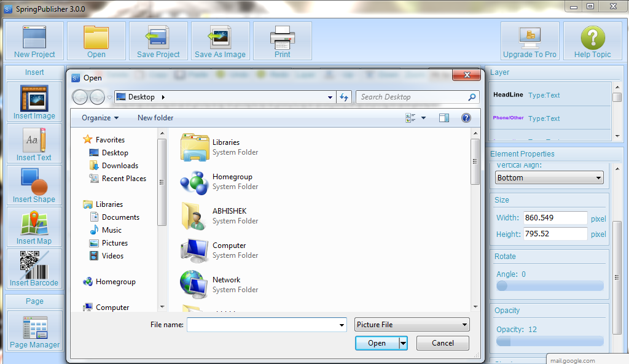The width and height of the screenshot is (629, 364).
Task: Click the Upgrade To Pro icon
Action: coord(529,41)
